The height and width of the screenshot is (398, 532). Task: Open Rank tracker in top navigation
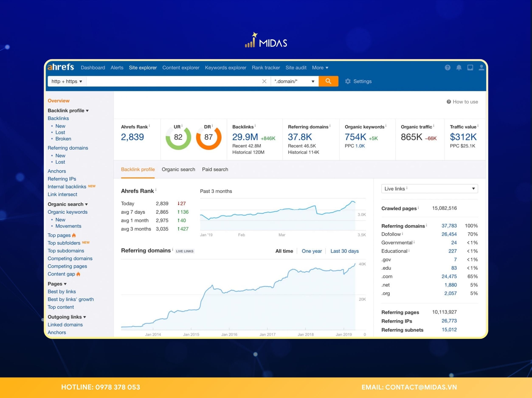[x=266, y=68]
